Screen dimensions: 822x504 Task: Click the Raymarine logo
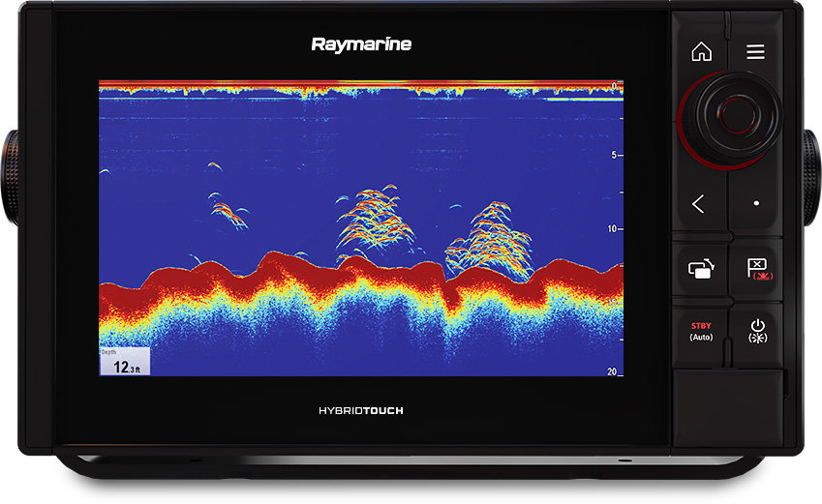[361, 44]
